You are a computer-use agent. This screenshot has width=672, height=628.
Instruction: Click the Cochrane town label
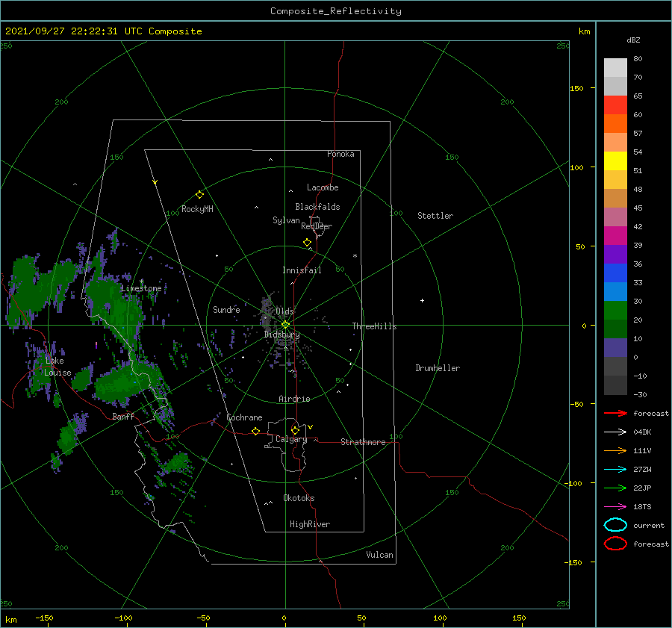click(x=244, y=417)
